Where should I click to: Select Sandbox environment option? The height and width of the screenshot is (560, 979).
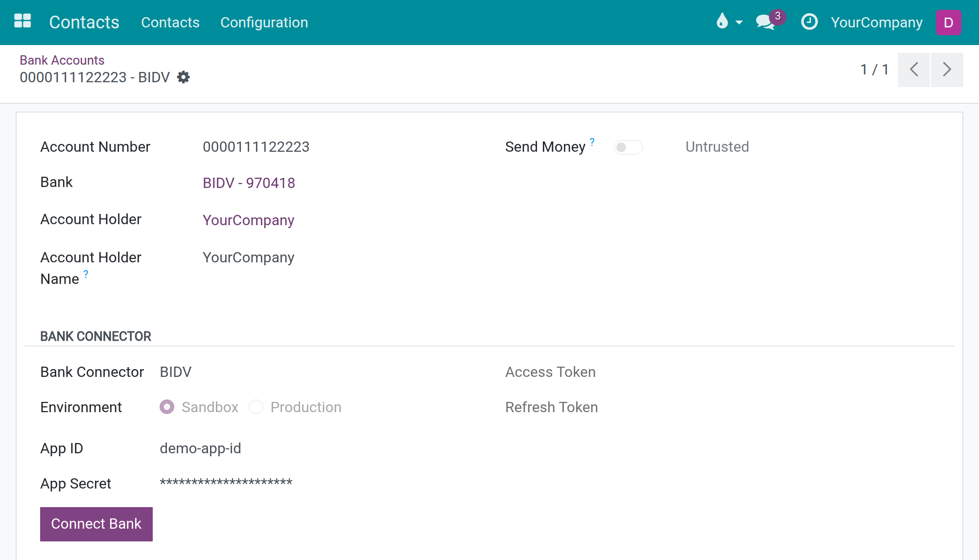[167, 407]
